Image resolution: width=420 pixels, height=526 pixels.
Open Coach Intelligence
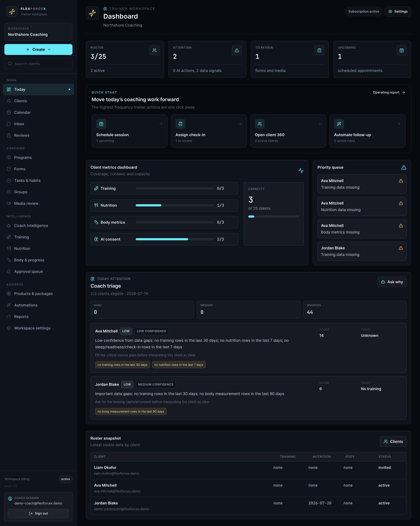pos(38,226)
